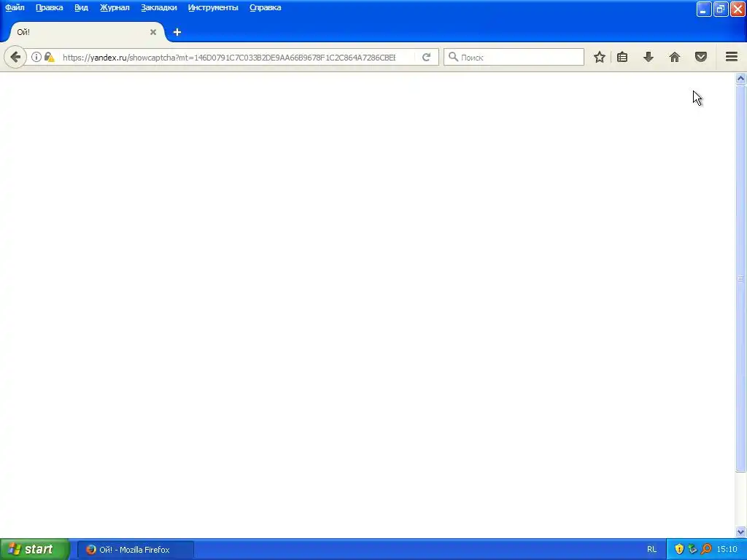Open the security shield tray icon
Screen dimensions: 747x560
click(679, 550)
